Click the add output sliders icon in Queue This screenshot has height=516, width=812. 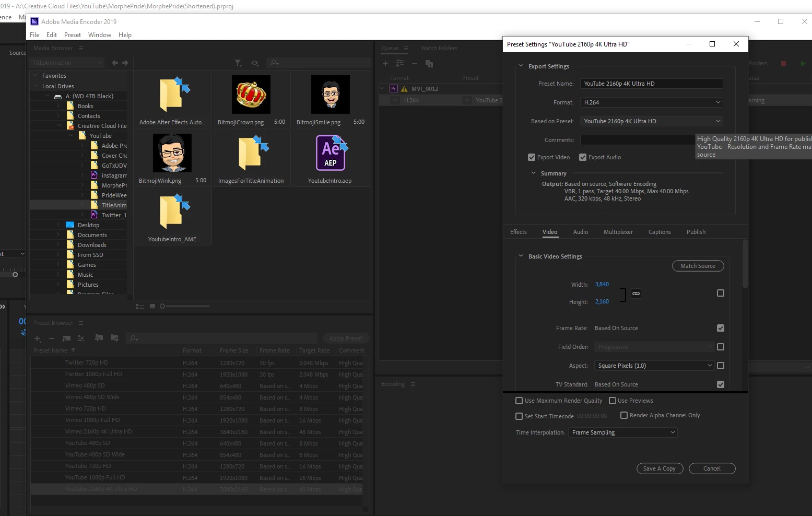400,63
